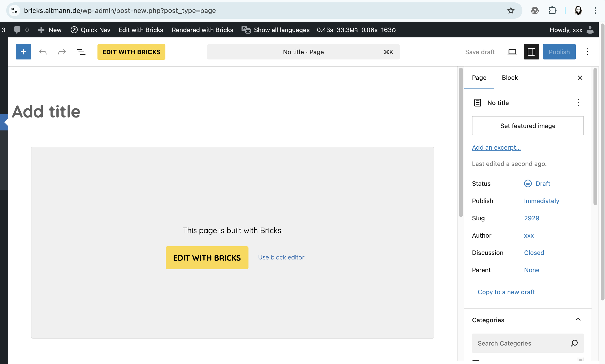Collapse the Categories panel chevron

578,320
